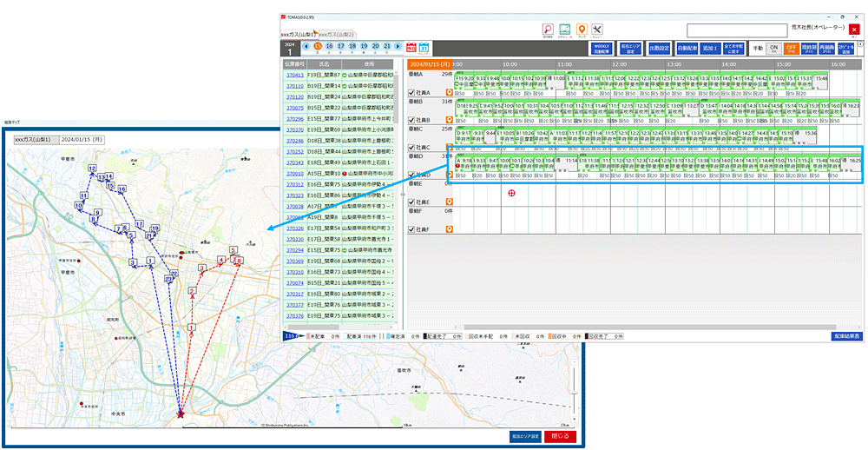Open slip number 370376 link
This screenshot has width=868, height=450.
pyautogui.click(x=294, y=316)
